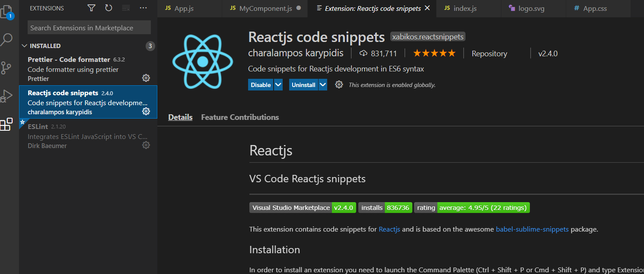Click the clear extensions search results icon
Image resolution: width=644 pixels, height=274 pixels.
click(x=126, y=8)
